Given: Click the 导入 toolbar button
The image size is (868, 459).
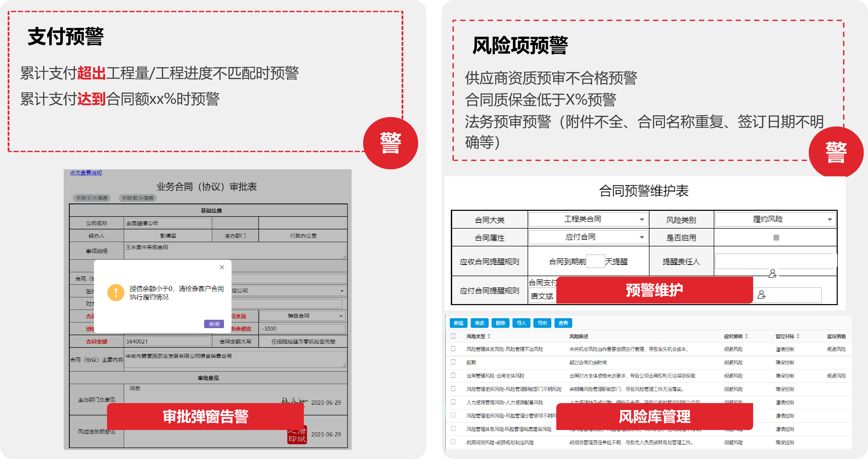Looking at the screenshot, I should tap(522, 323).
